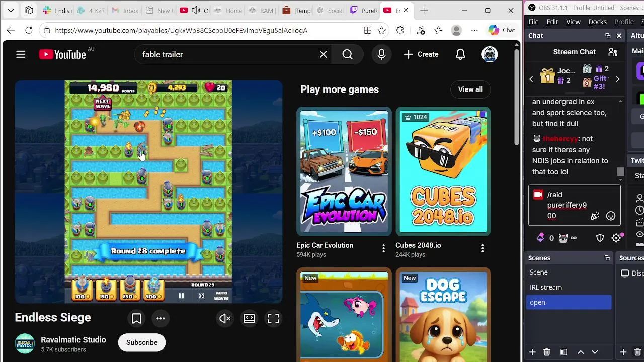Screen dimensions: 644x362
Task: Open chat shield moderation icon
Action: [x=600, y=238]
